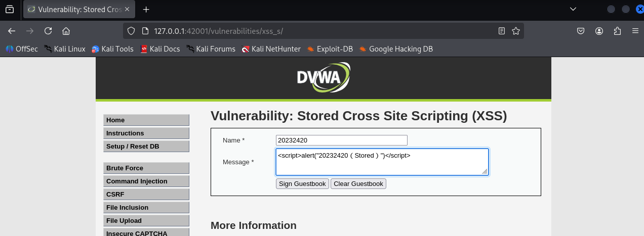Screen dimensions: 644x236
Task: Toggle reader view icon in address bar
Action: 502,31
